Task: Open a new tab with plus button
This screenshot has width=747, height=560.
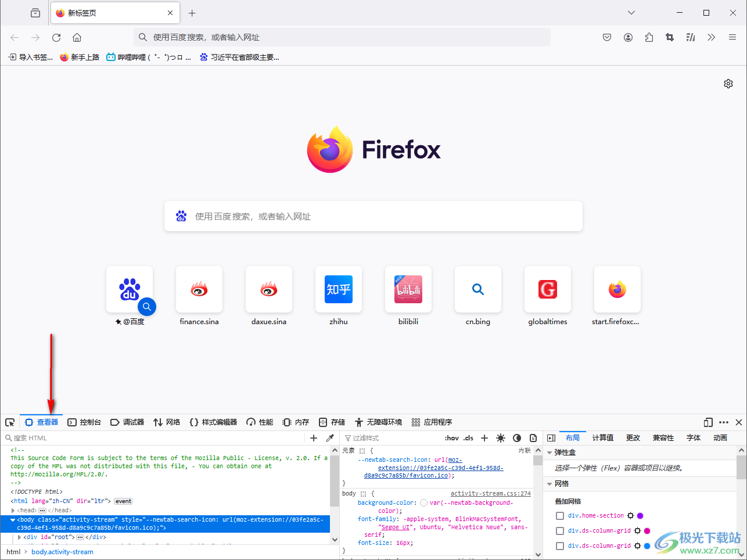Action: click(x=192, y=13)
